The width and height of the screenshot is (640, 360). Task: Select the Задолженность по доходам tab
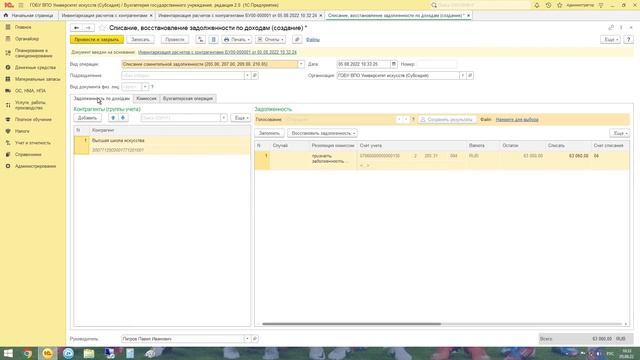point(102,99)
